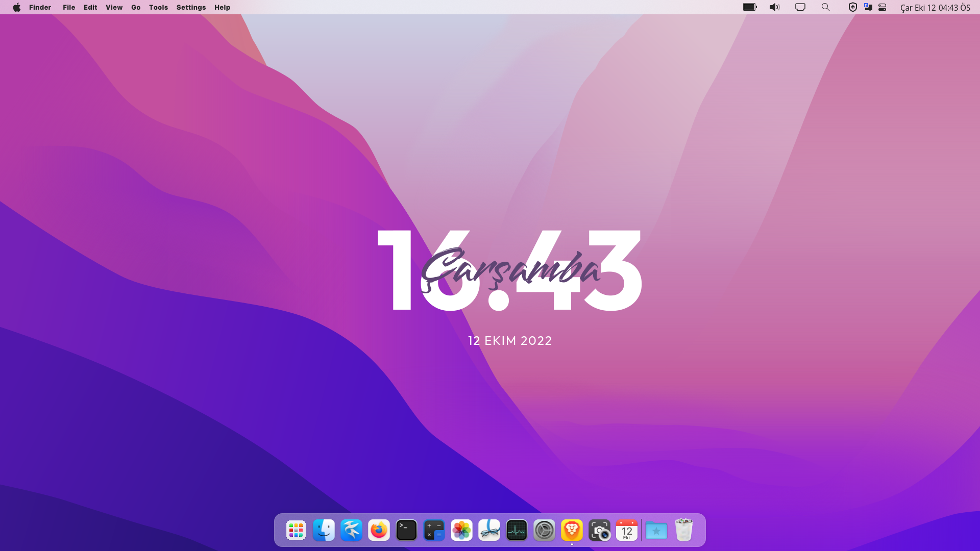Expand the shield update indicator
The image size is (980, 551).
(852, 7)
